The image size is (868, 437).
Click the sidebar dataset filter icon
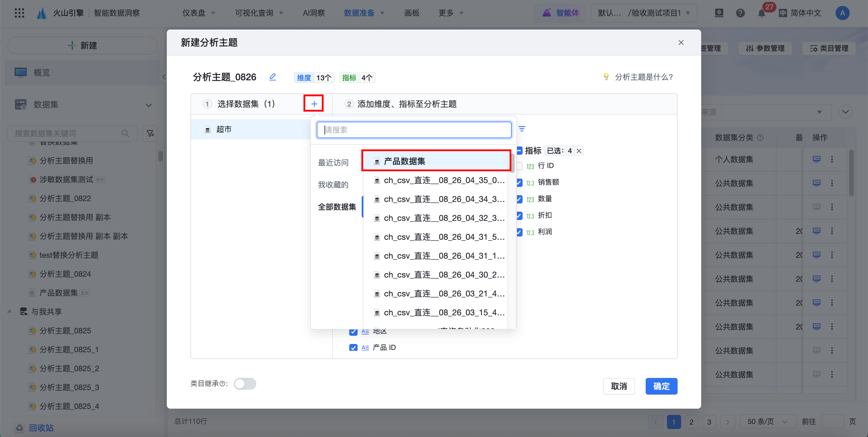click(150, 133)
